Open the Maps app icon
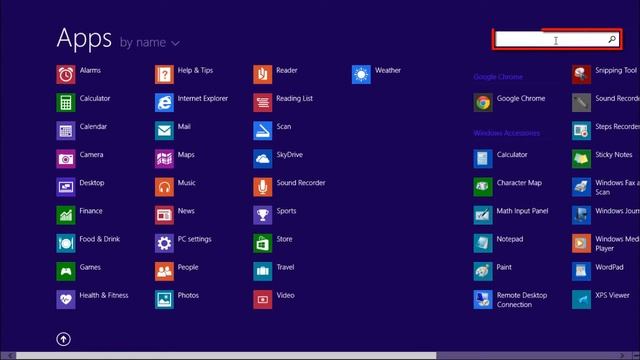640x360 pixels. click(x=164, y=159)
